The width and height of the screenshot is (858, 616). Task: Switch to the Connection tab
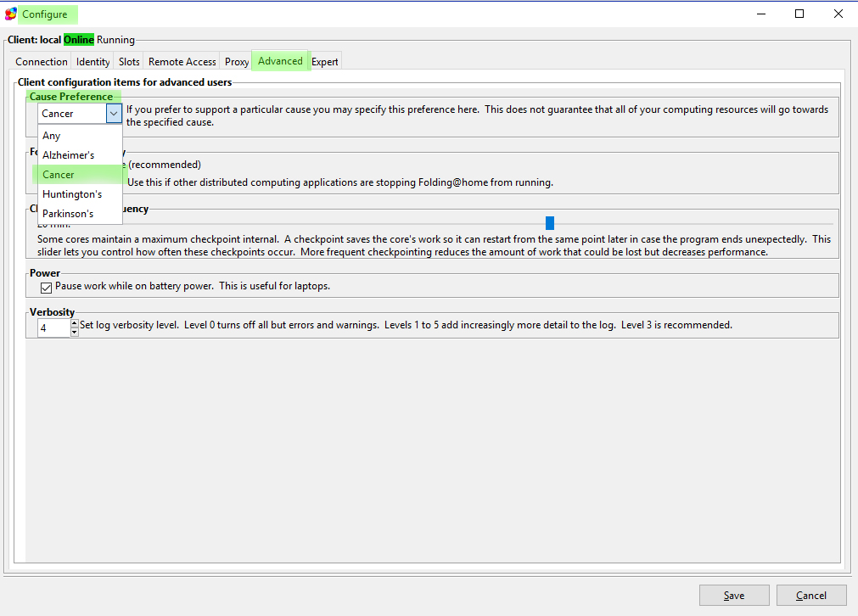[x=42, y=62]
